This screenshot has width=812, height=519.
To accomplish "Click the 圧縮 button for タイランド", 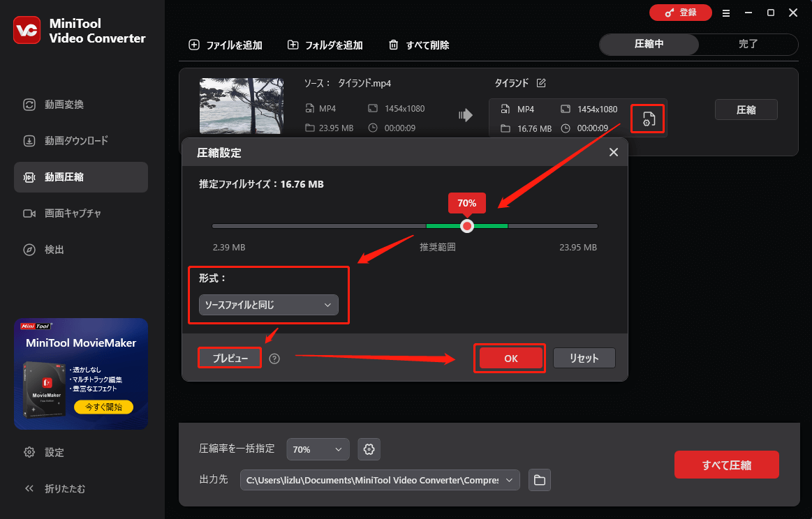I will tap(746, 110).
